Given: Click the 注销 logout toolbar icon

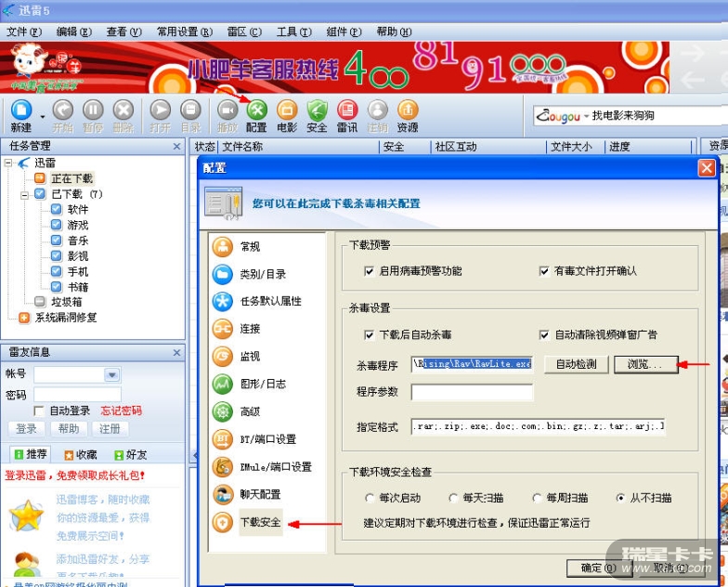Looking at the screenshot, I should point(377,111).
